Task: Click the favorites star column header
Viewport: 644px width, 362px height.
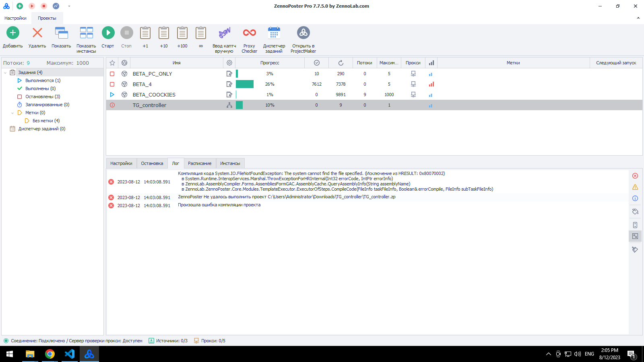Action: pyautogui.click(x=112, y=63)
